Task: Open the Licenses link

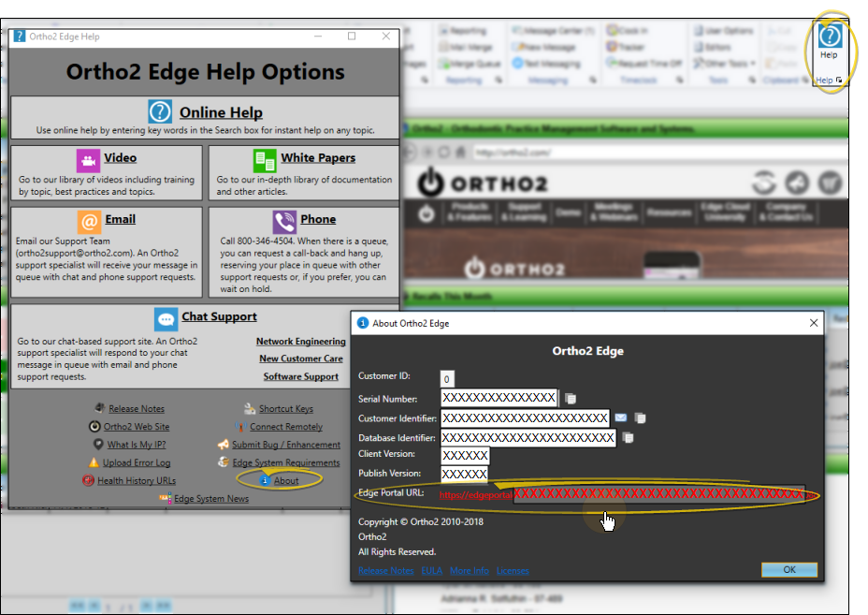Action: [x=513, y=571]
